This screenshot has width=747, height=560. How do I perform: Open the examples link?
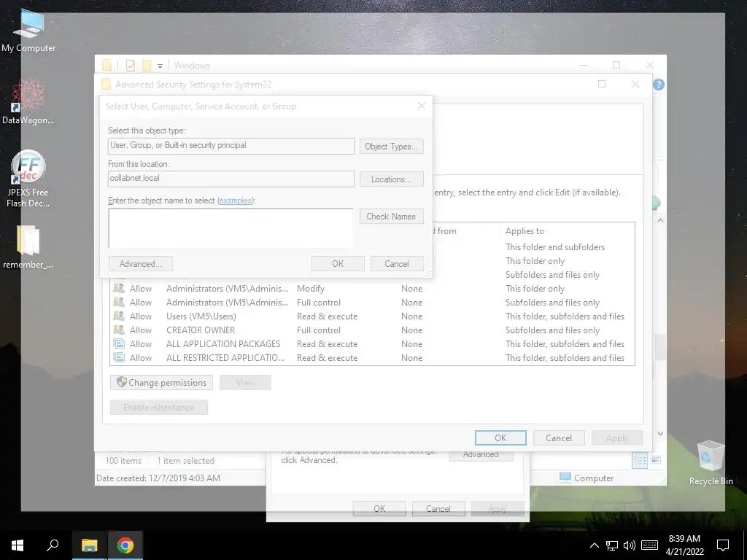pos(235,201)
